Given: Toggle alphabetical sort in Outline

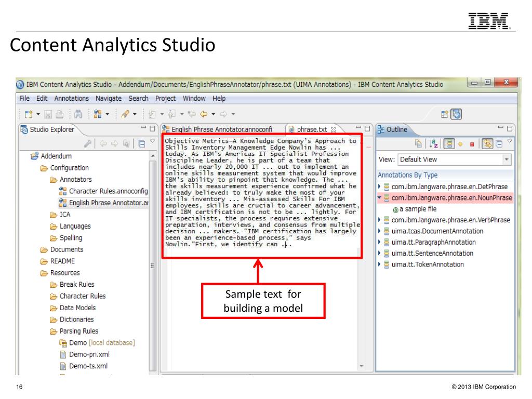Looking at the screenshot, I should (433, 144).
